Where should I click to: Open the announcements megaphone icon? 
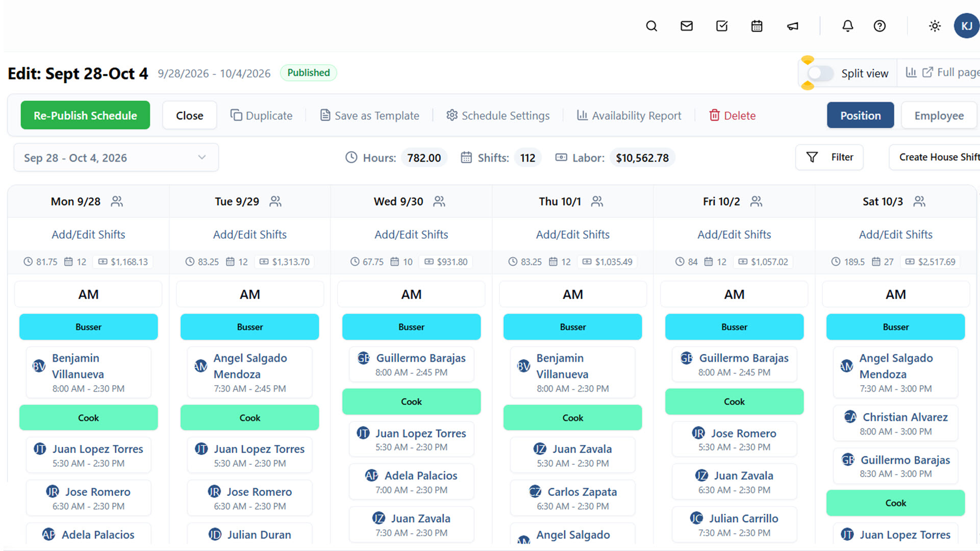[793, 26]
